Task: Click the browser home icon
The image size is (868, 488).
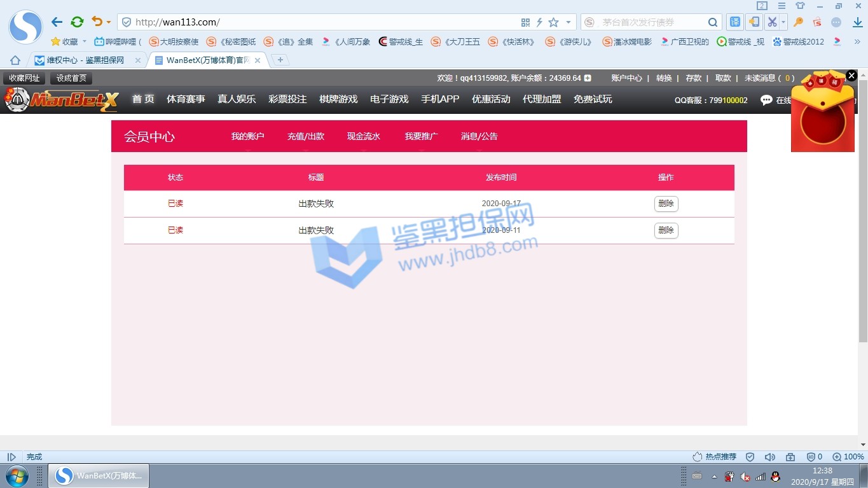Action: click(x=15, y=60)
